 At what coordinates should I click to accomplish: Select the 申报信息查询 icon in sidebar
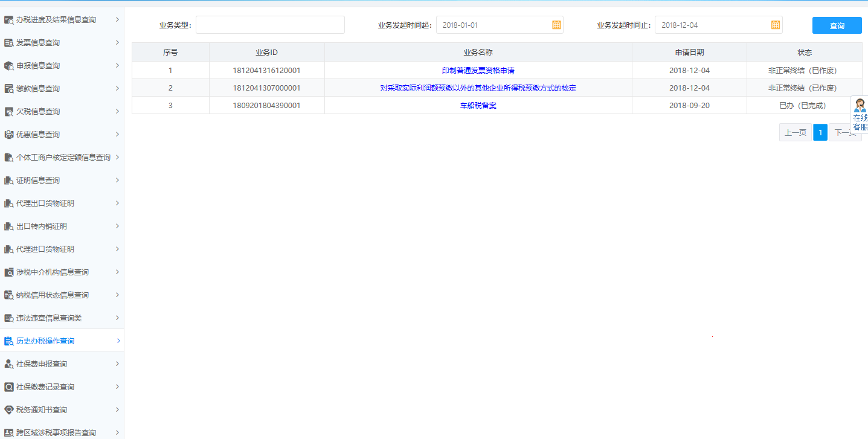click(8, 65)
